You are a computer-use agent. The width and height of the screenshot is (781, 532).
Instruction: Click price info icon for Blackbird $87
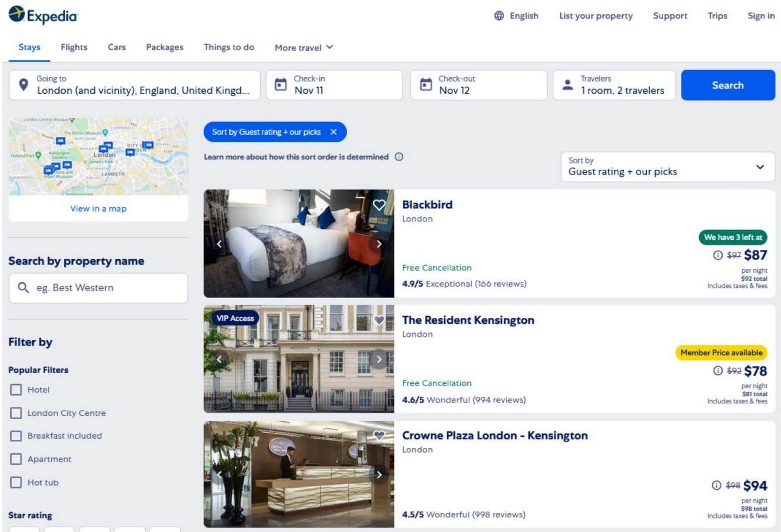click(718, 255)
